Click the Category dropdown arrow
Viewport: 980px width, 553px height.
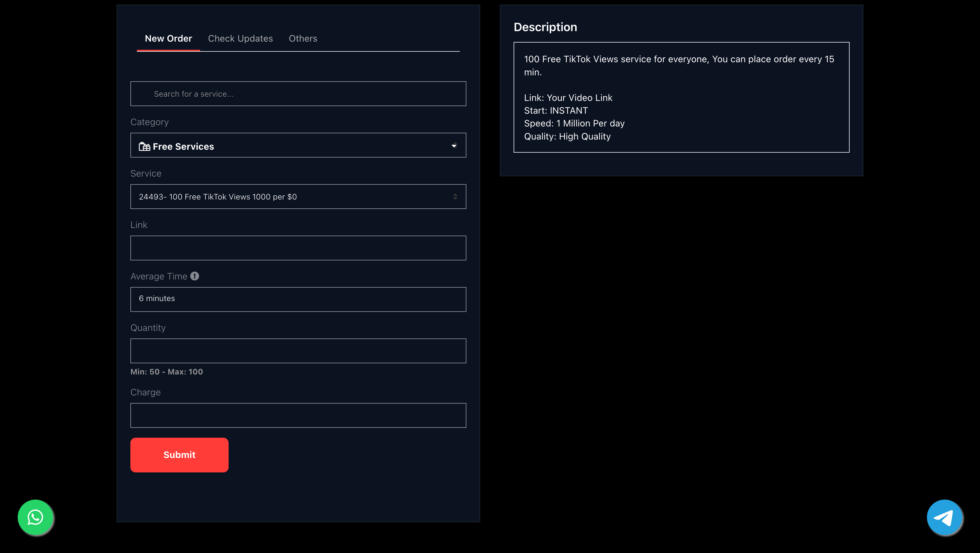(x=454, y=145)
